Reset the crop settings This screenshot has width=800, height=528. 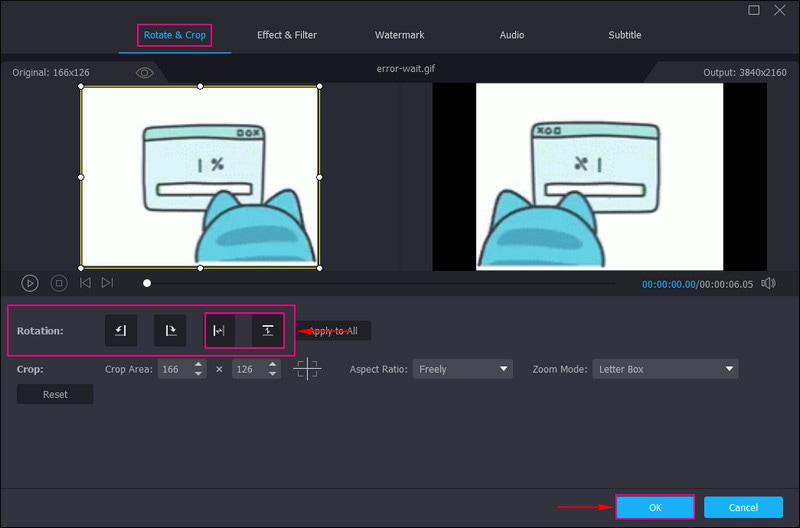point(55,394)
